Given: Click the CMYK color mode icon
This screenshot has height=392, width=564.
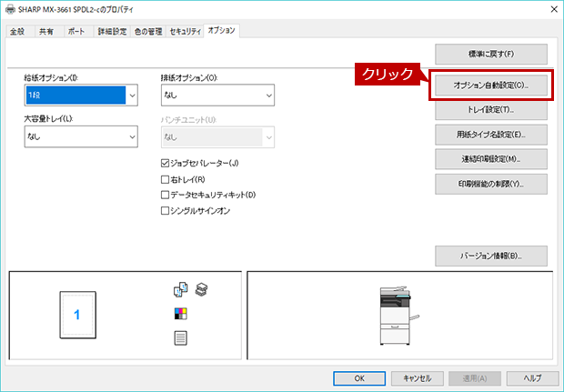Looking at the screenshot, I should [180, 314].
